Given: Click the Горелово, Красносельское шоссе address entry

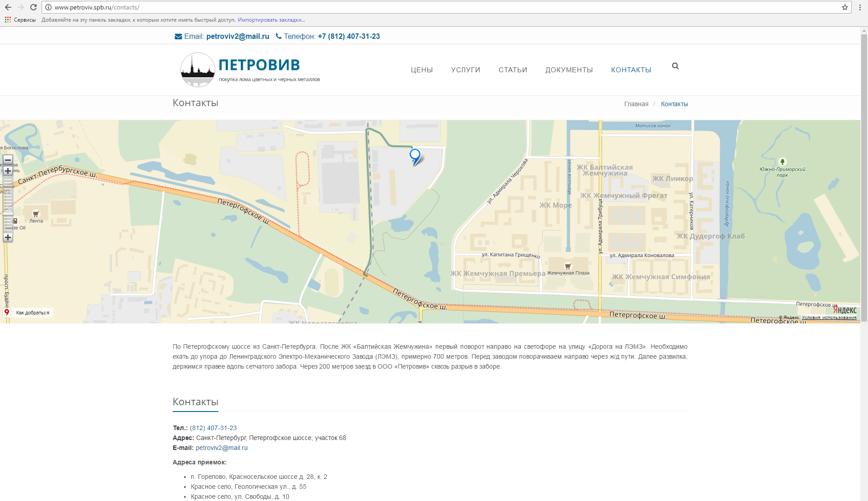Looking at the screenshot, I should click(x=259, y=477).
